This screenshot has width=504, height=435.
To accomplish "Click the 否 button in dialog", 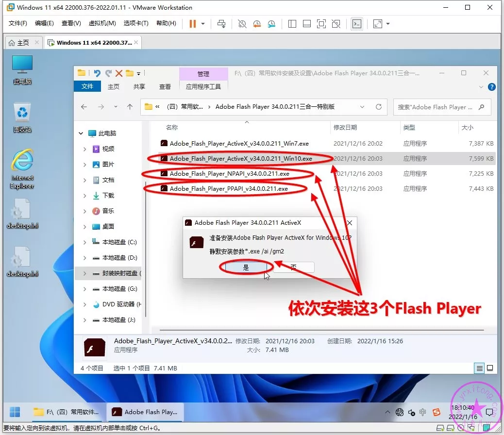I will click(294, 268).
